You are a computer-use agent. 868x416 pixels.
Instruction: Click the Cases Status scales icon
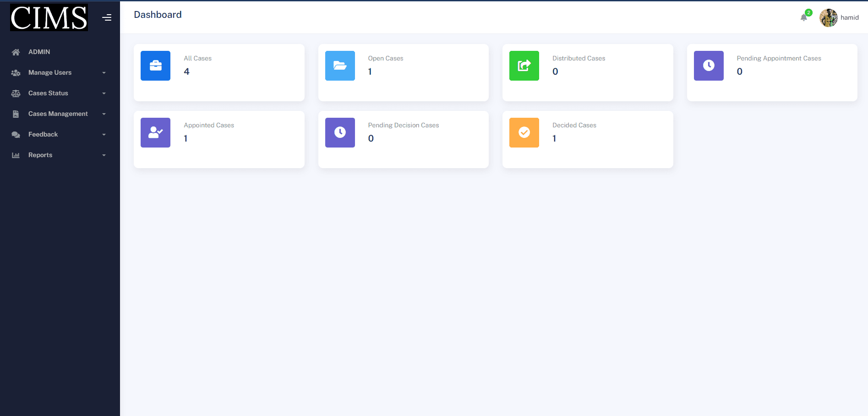coord(16,93)
